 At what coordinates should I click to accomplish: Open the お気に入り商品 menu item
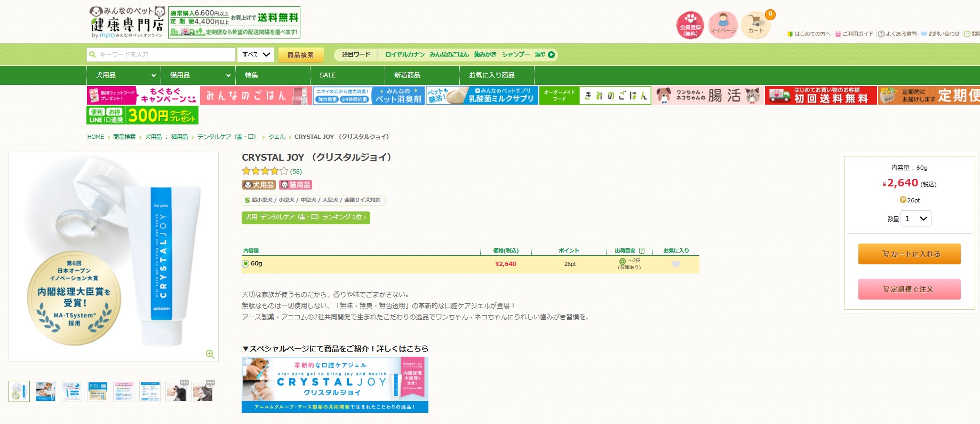point(497,75)
